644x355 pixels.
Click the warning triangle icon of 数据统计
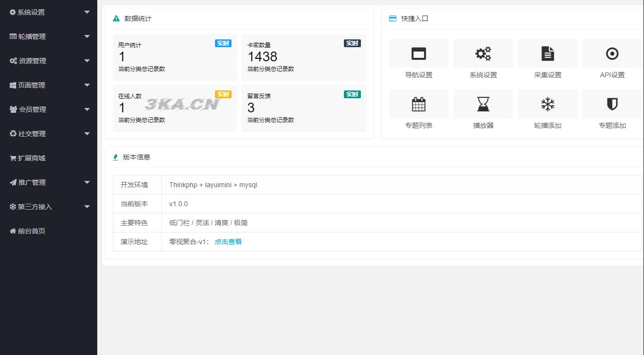point(116,18)
